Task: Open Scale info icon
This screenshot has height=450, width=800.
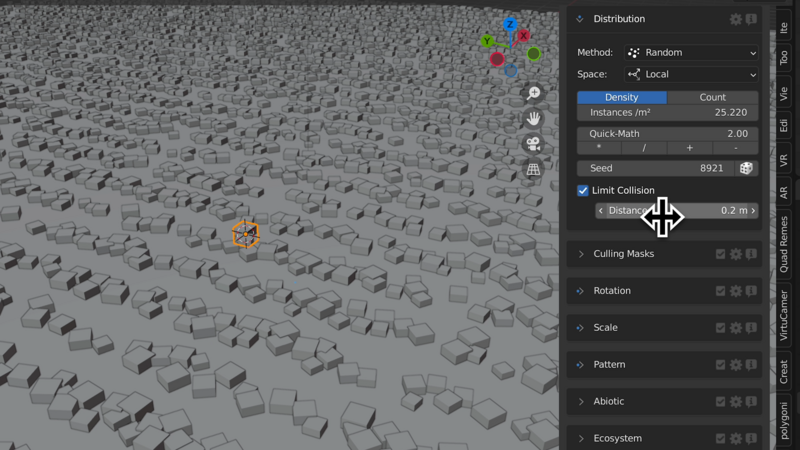Action: [x=751, y=328]
